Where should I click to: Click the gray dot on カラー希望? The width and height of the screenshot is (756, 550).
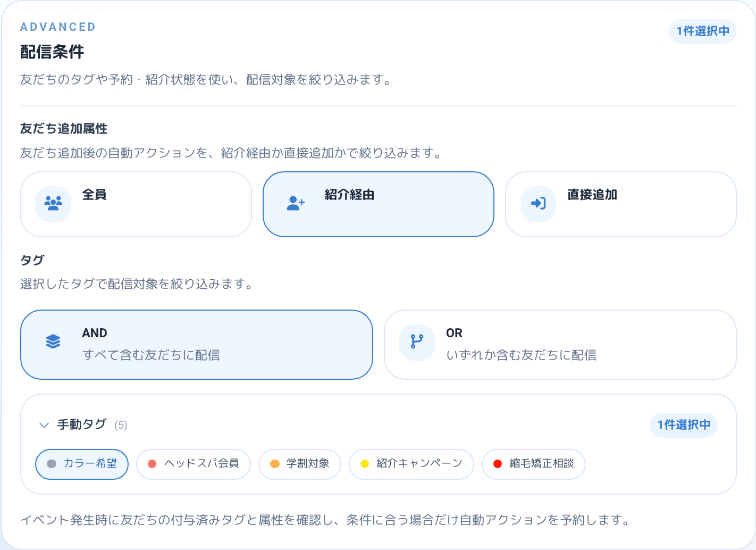(x=52, y=464)
